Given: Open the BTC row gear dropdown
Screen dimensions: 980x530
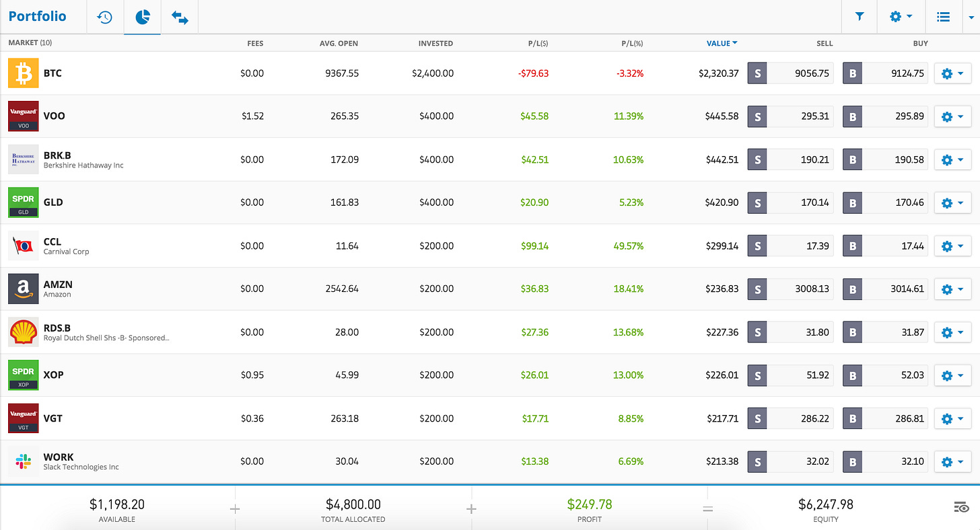Looking at the screenshot, I should tap(952, 73).
